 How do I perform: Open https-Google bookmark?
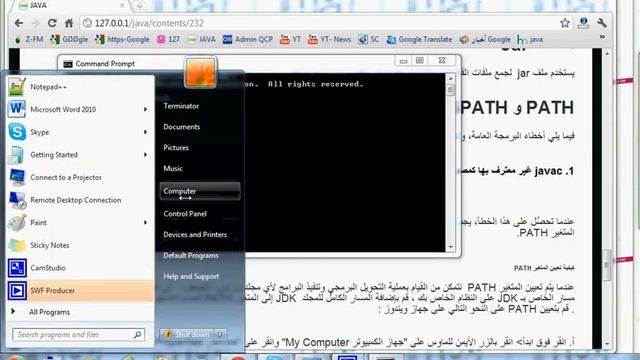point(122,39)
